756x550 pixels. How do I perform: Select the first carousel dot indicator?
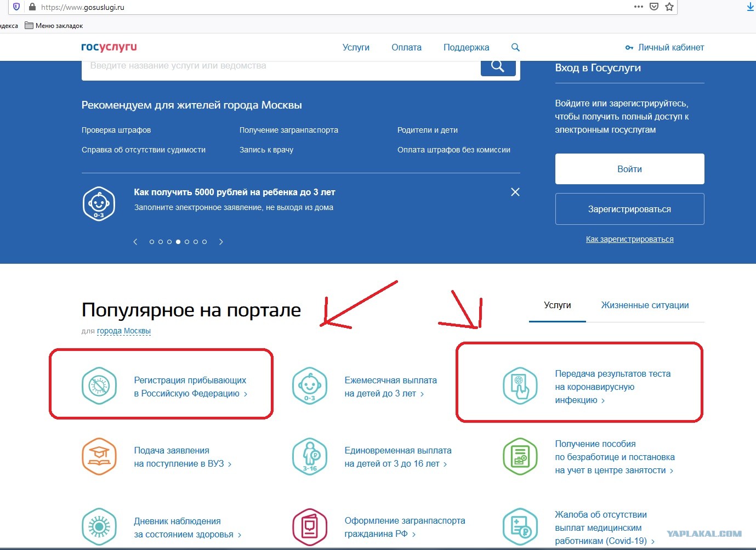click(152, 242)
